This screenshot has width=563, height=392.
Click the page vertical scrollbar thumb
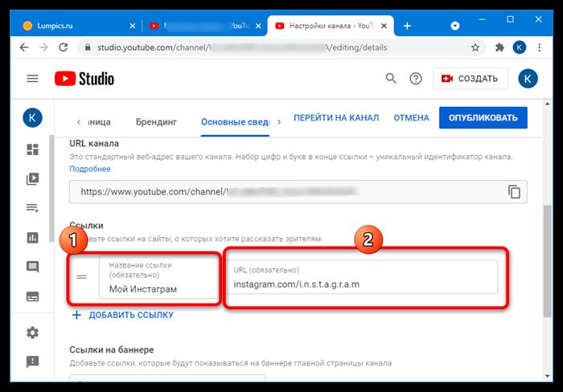coord(547,261)
